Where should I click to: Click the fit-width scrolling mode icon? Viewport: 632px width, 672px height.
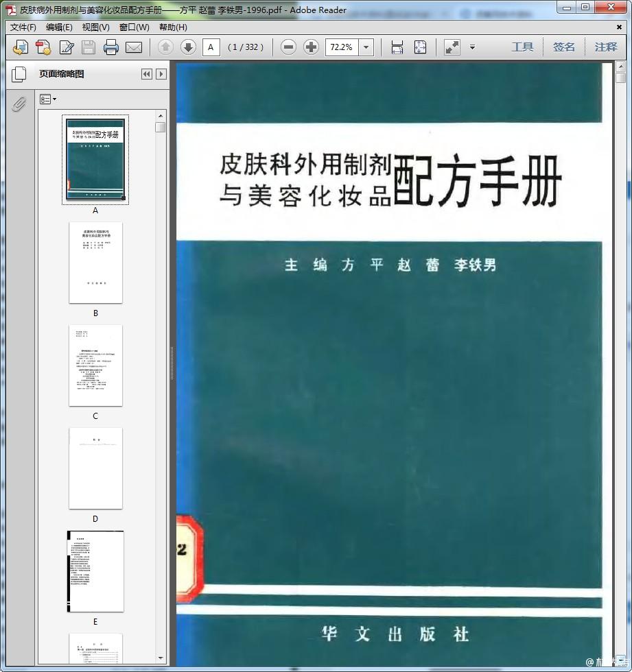point(397,47)
